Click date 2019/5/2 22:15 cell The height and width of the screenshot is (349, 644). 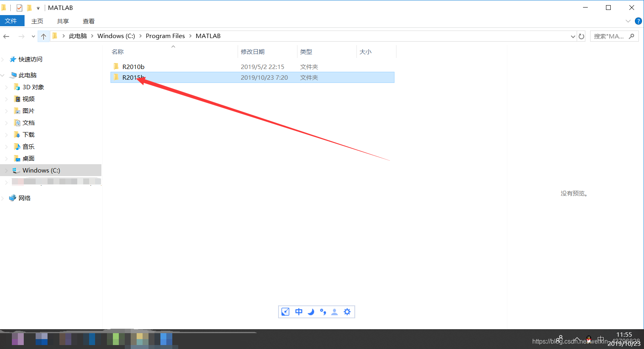tap(263, 67)
